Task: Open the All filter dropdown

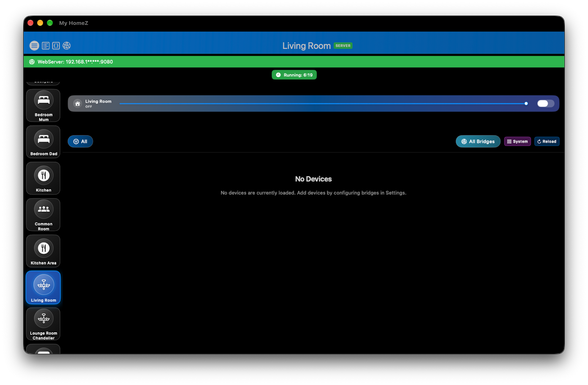Action: tap(80, 141)
